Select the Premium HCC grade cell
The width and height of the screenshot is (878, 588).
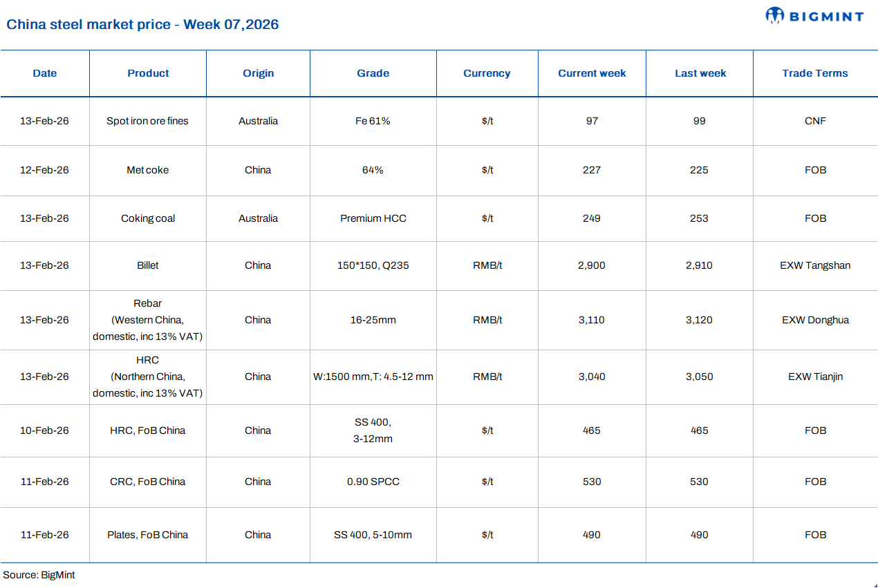tap(373, 218)
